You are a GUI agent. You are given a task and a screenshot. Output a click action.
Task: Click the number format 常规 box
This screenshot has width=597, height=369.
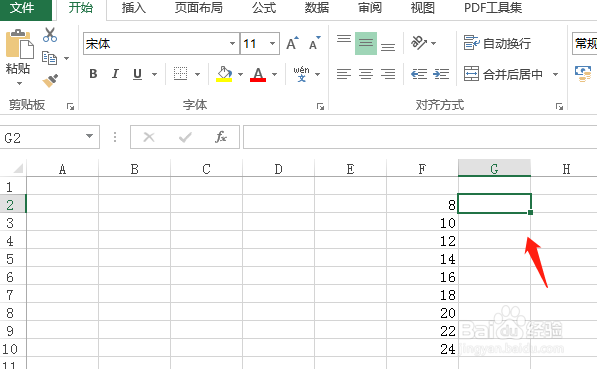point(585,43)
